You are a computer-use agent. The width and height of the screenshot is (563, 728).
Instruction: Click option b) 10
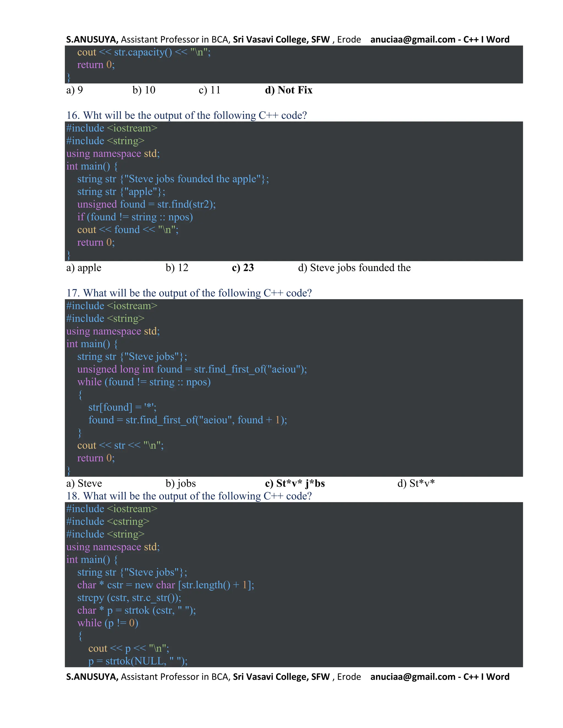tap(144, 90)
